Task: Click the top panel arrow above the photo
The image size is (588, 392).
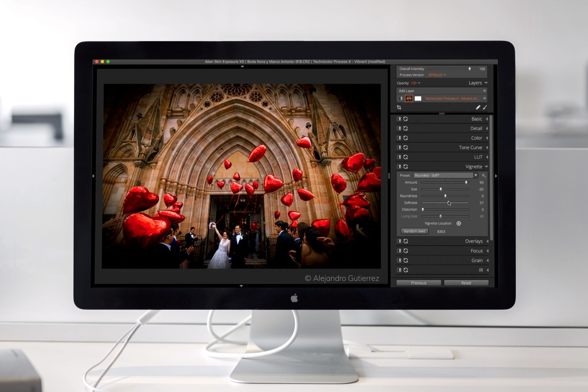Action: coord(242,67)
